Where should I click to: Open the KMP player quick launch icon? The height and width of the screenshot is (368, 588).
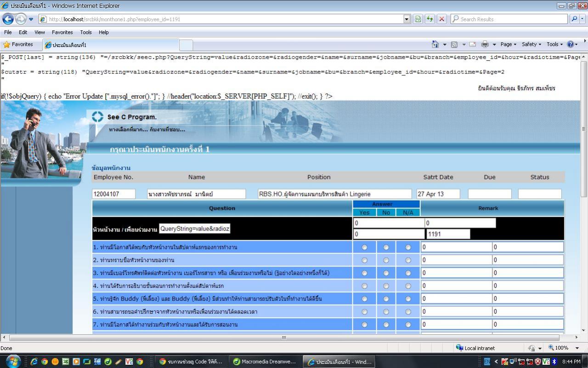97,362
